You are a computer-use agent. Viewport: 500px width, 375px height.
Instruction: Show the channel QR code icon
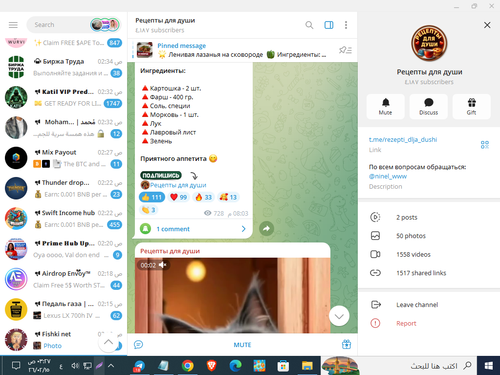485,145
